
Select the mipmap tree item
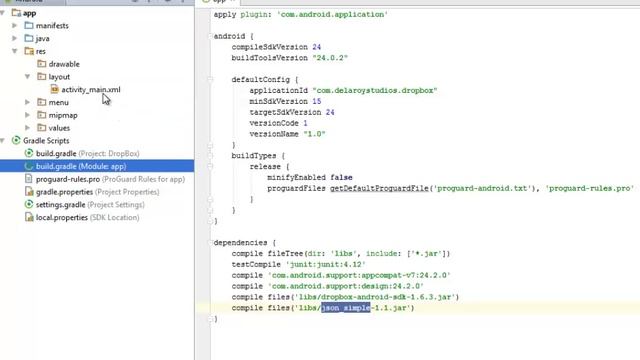point(63,115)
